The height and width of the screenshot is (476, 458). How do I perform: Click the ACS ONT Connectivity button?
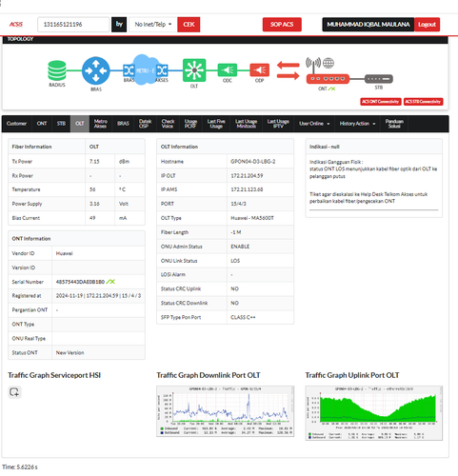(x=381, y=102)
